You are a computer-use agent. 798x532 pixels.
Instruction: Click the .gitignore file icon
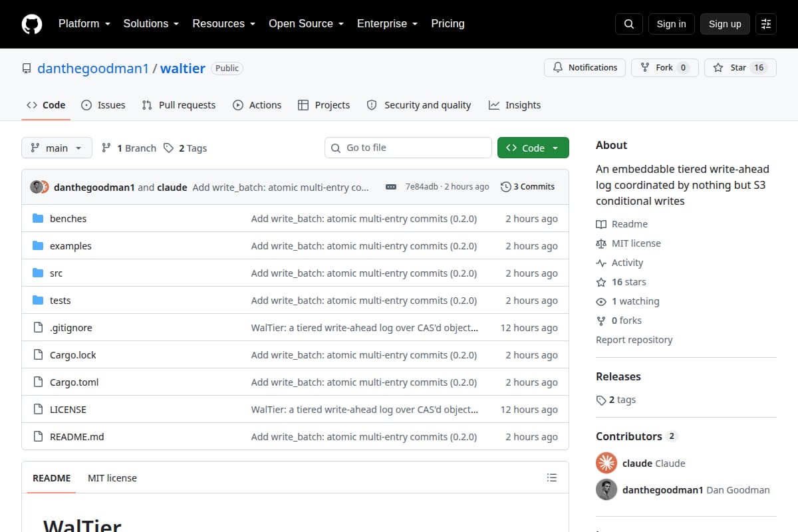[x=38, y=328]
